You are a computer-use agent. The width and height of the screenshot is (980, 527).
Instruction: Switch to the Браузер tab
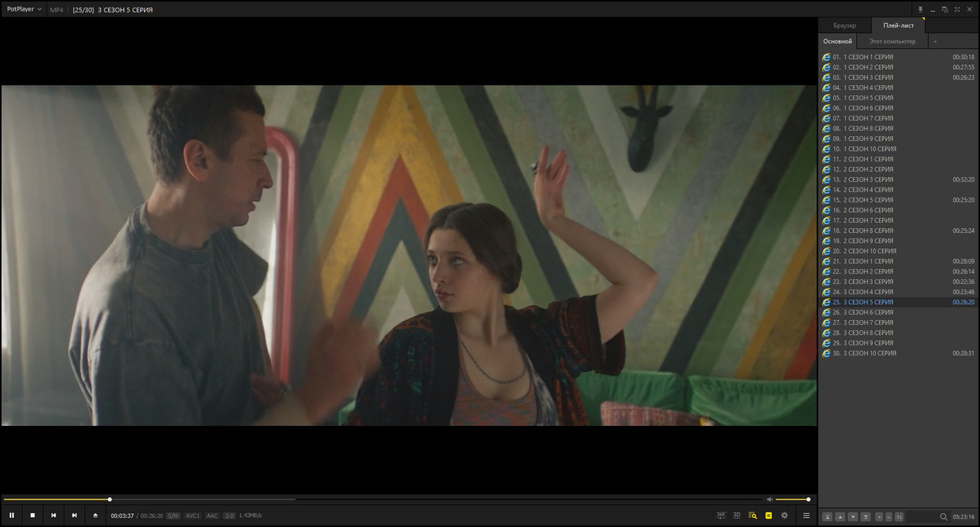pyautogui.click(x=844, y=25)
